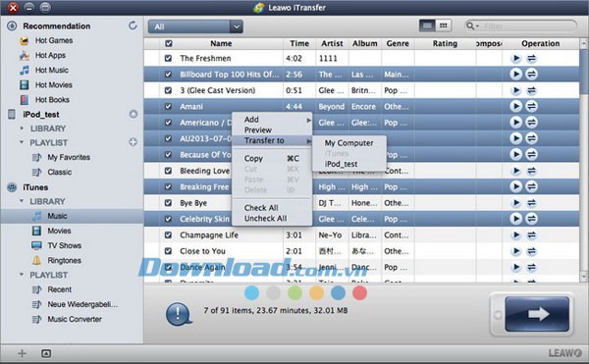
Task: Sort by Name column header
Action: coord(221,43)
